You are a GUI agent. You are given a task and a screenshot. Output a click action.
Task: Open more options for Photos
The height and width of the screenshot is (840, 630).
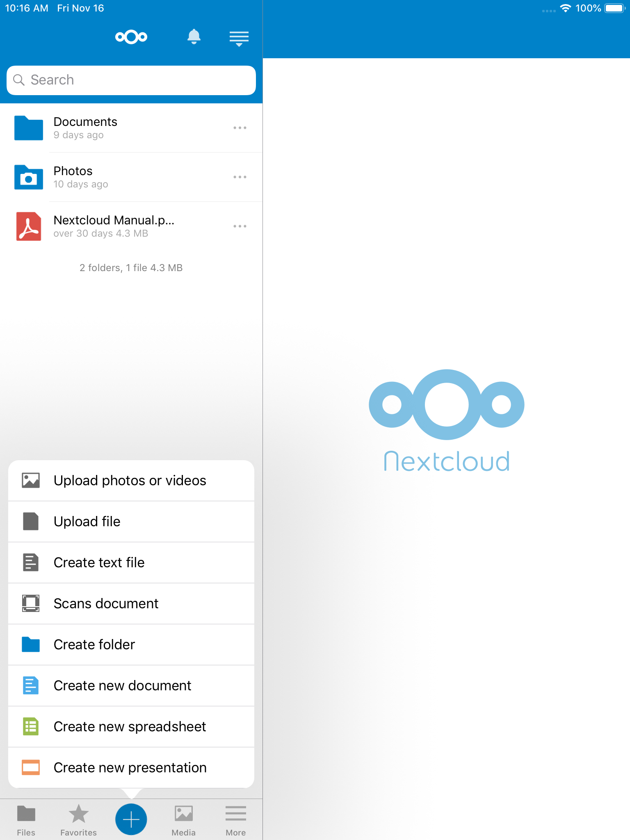click(x=240, y=177)
